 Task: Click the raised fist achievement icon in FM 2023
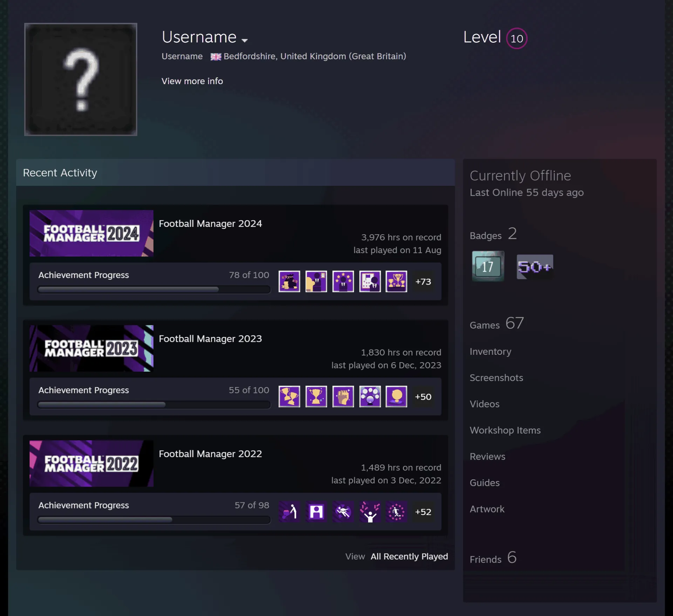(343, 397)
